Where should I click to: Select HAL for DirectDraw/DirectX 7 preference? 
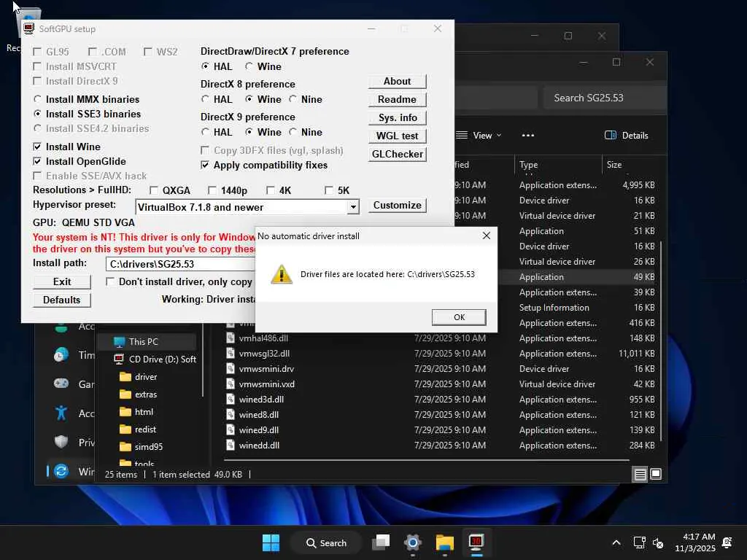click(x=205, y=66)
